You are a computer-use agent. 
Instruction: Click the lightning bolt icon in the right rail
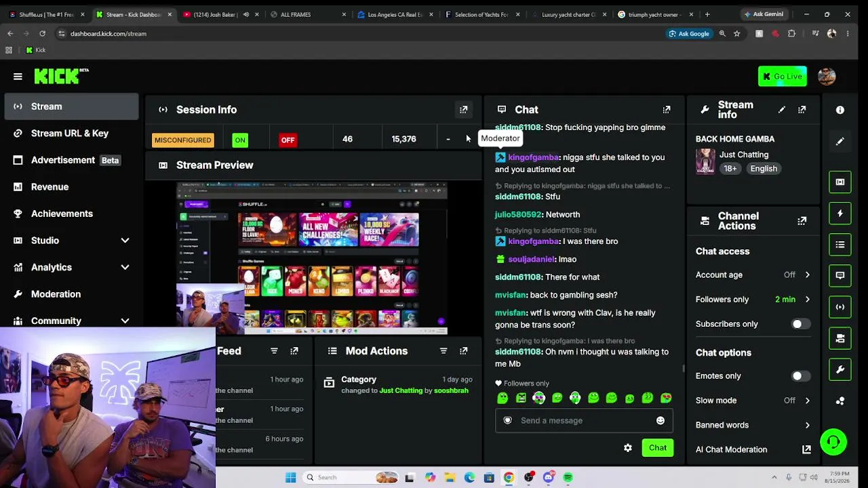click(x=840, y=213)
